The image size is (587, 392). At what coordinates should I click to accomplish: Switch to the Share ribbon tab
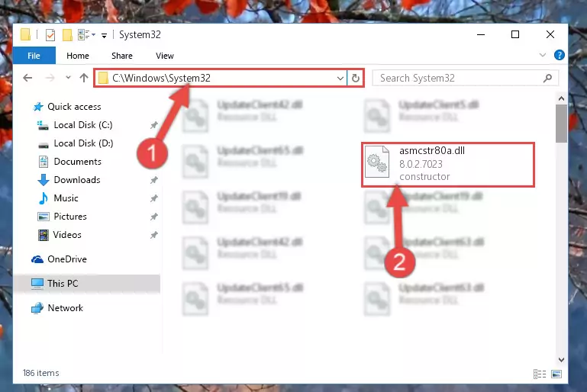tap(122, 56)
